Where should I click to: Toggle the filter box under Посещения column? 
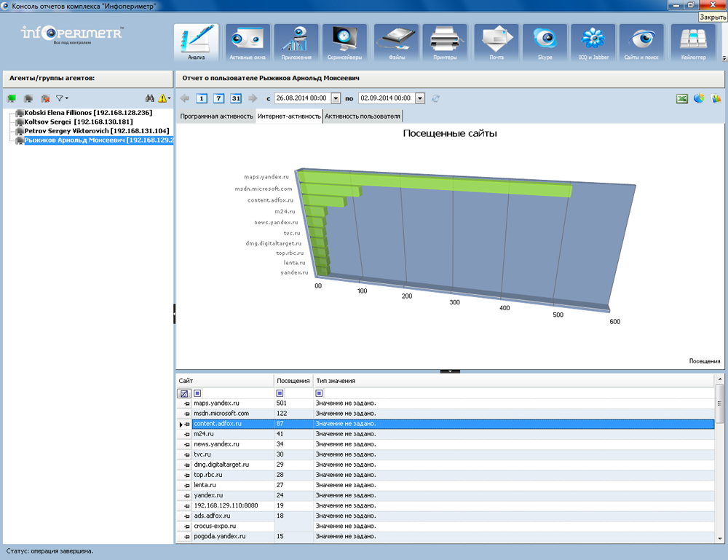pos(280,393)
